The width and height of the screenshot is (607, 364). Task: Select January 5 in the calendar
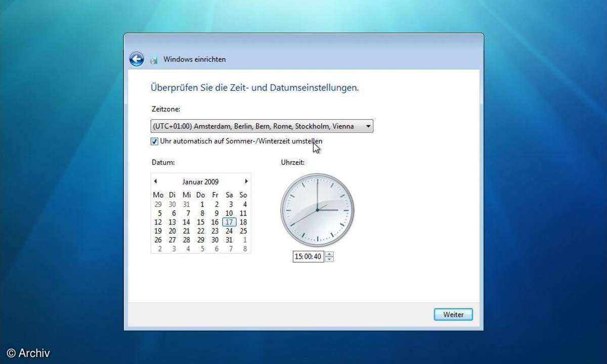159,213
